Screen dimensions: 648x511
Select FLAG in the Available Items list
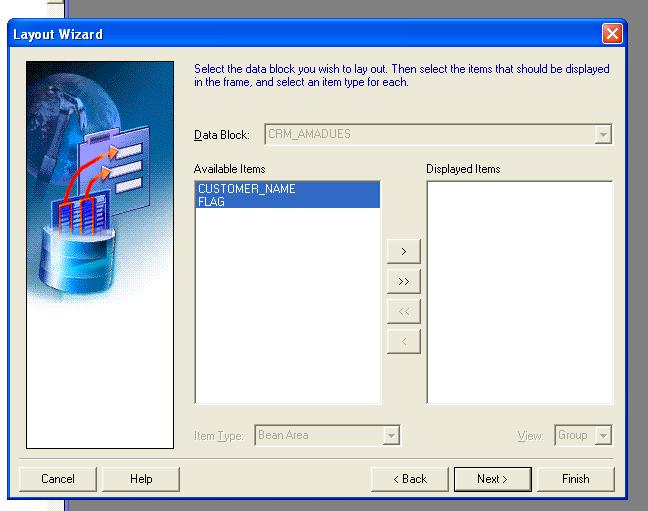coord(212,201)
